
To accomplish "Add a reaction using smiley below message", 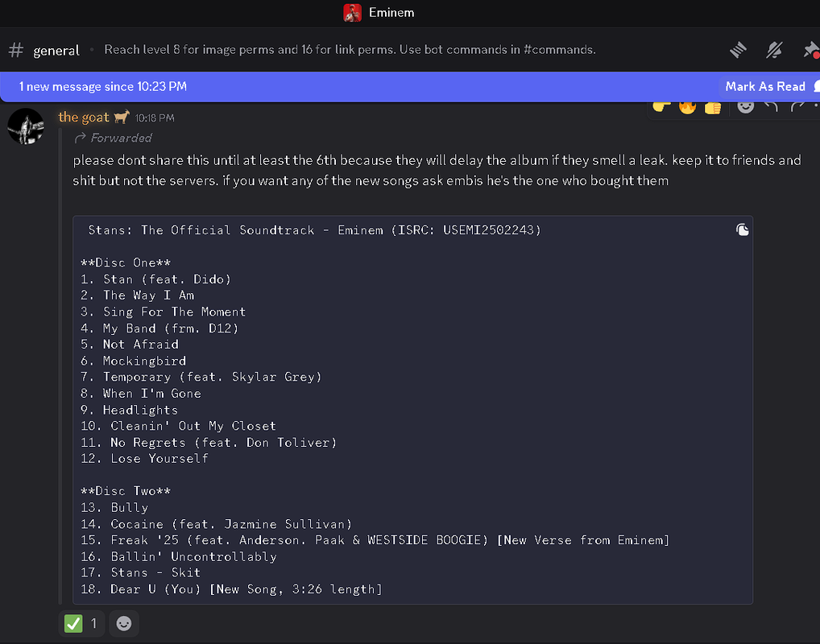I will [x=124, y=623].
